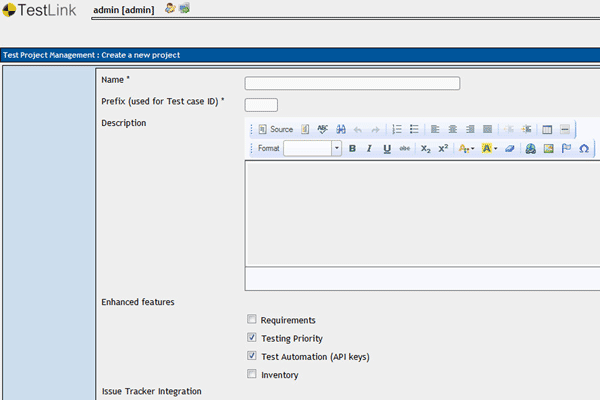Insert special character with omega icon
Image resolution: width=600 pixels, height=400 pixels.
tap(584, 149)
